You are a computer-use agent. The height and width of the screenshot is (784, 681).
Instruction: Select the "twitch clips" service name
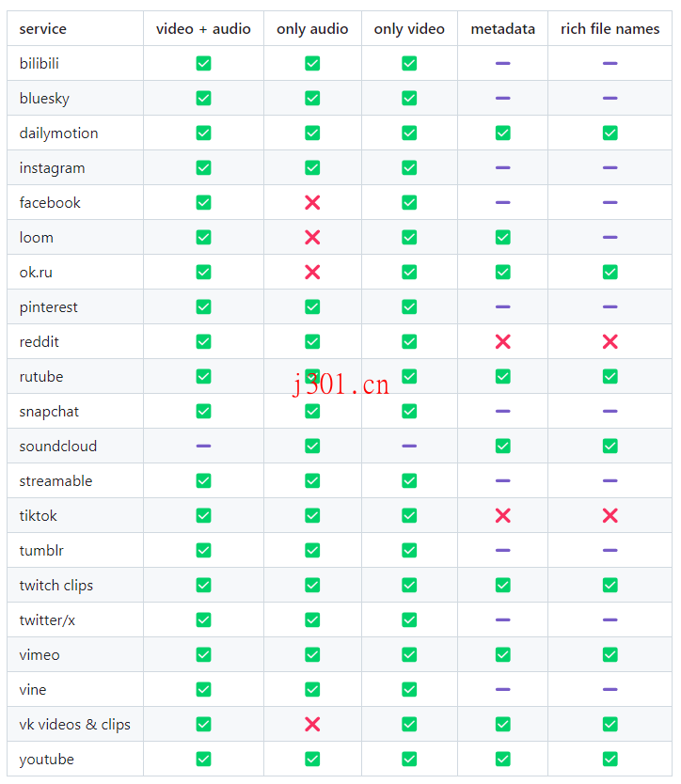point(56,586)
